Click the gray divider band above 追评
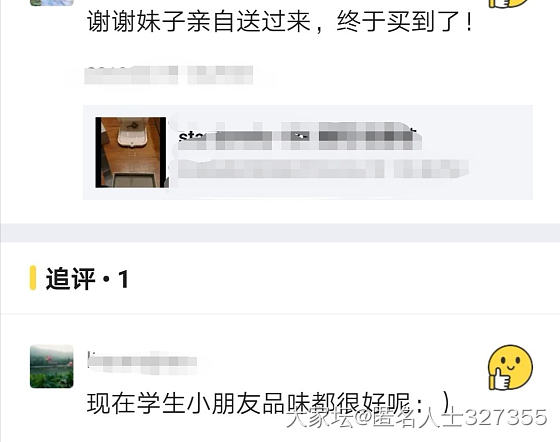 [280, 233]
